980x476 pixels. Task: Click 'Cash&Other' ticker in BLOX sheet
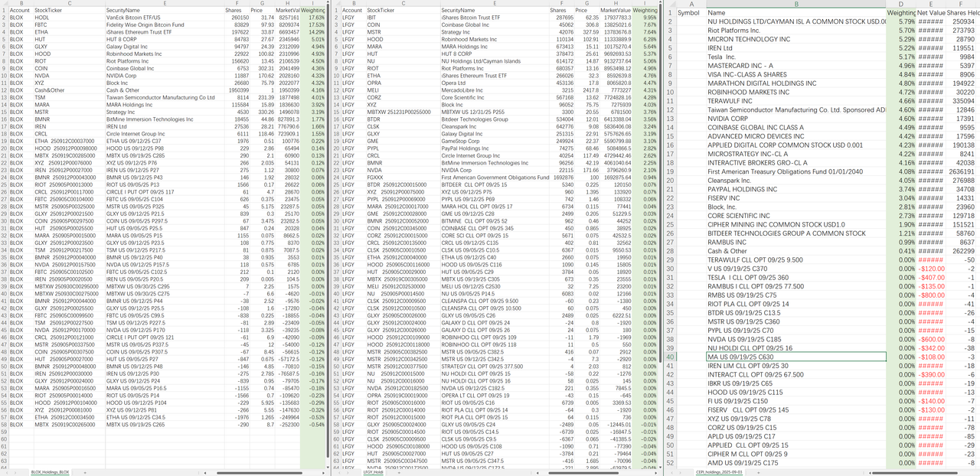69,90
